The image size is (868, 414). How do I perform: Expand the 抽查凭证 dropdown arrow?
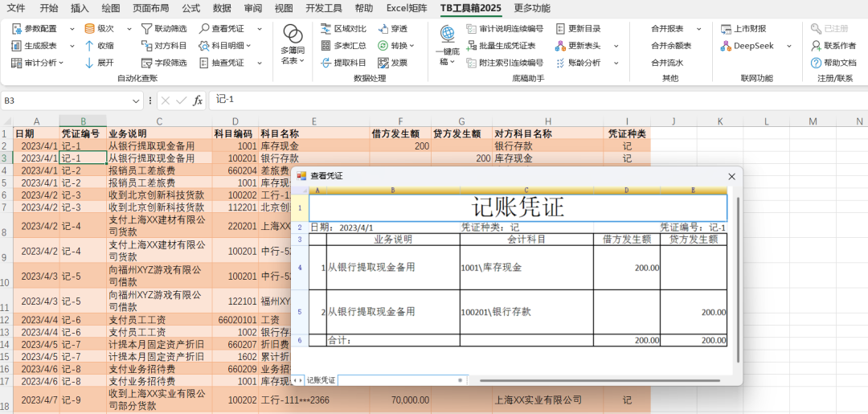[260, 63]
